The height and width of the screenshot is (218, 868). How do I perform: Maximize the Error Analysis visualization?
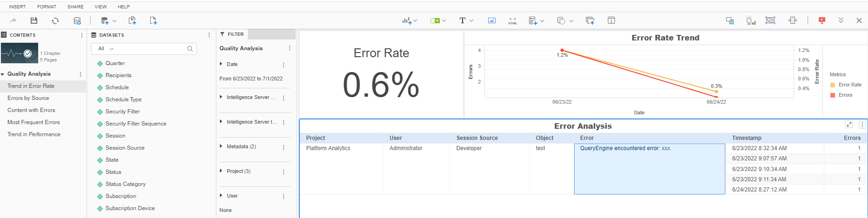(x=849, y=125)
